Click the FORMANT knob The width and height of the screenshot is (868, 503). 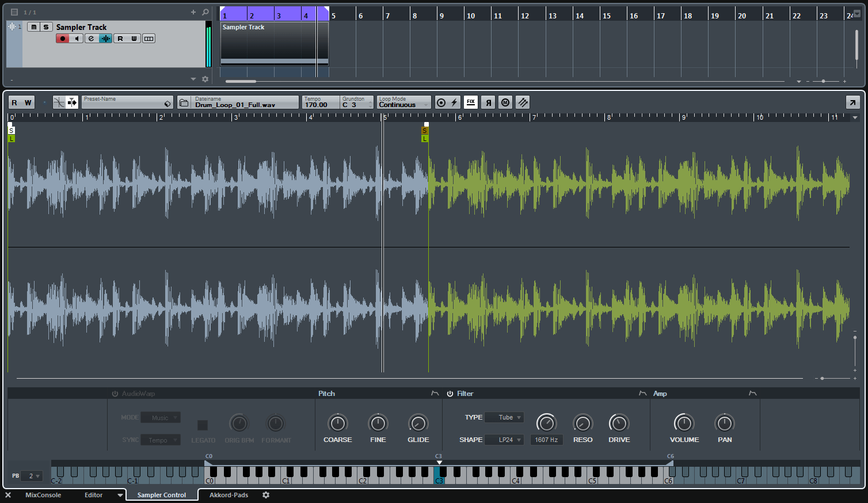[x=276, y=424]
